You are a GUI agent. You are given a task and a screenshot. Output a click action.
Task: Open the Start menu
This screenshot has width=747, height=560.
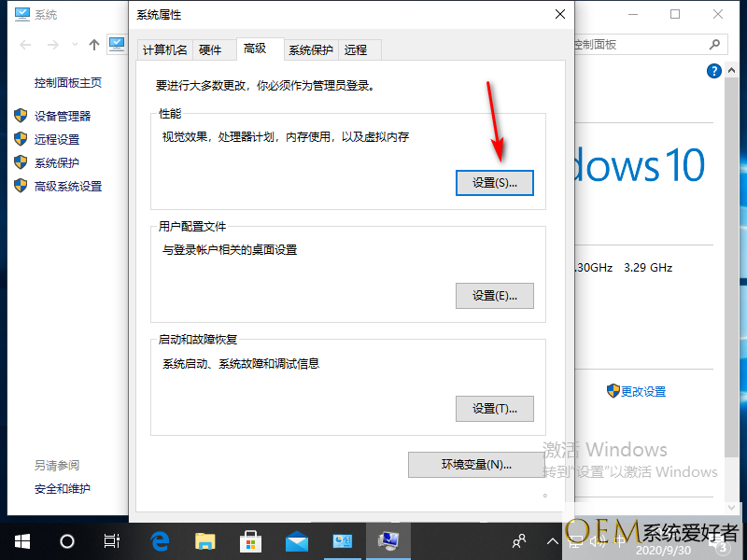point(21,540)
